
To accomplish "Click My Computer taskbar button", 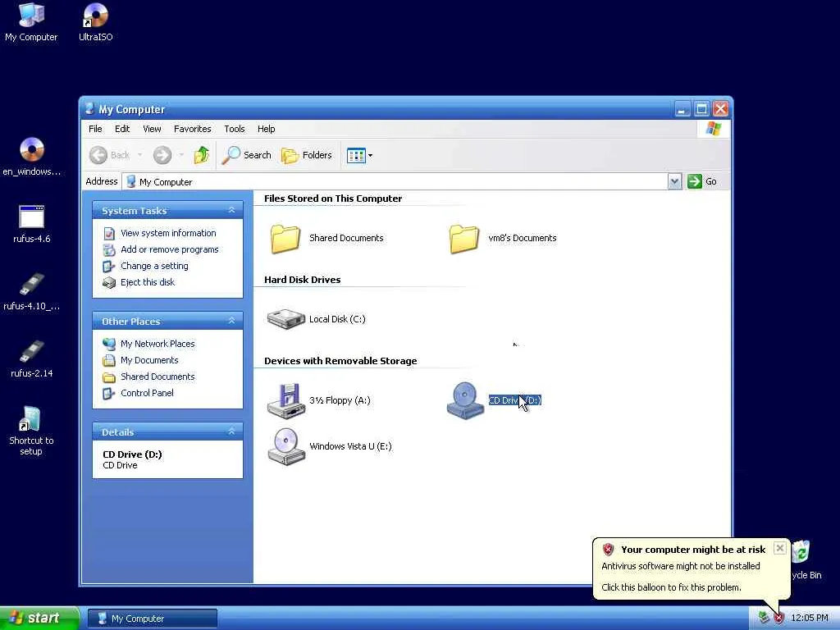I will 152,619.
